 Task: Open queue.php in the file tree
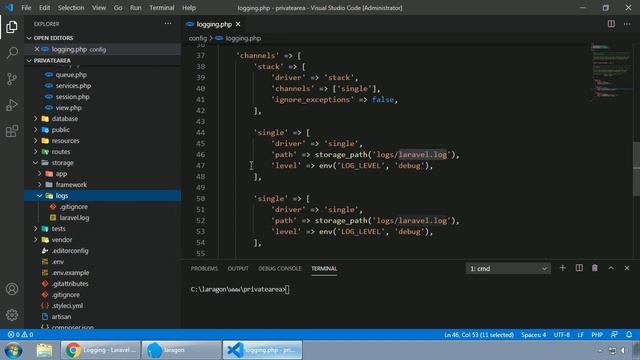pyautogui.click(x=71, y=75)
